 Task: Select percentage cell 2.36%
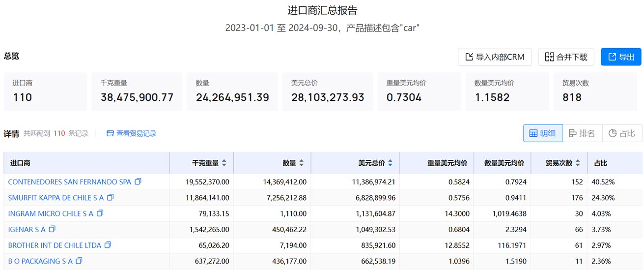click(x=601, y=261)
